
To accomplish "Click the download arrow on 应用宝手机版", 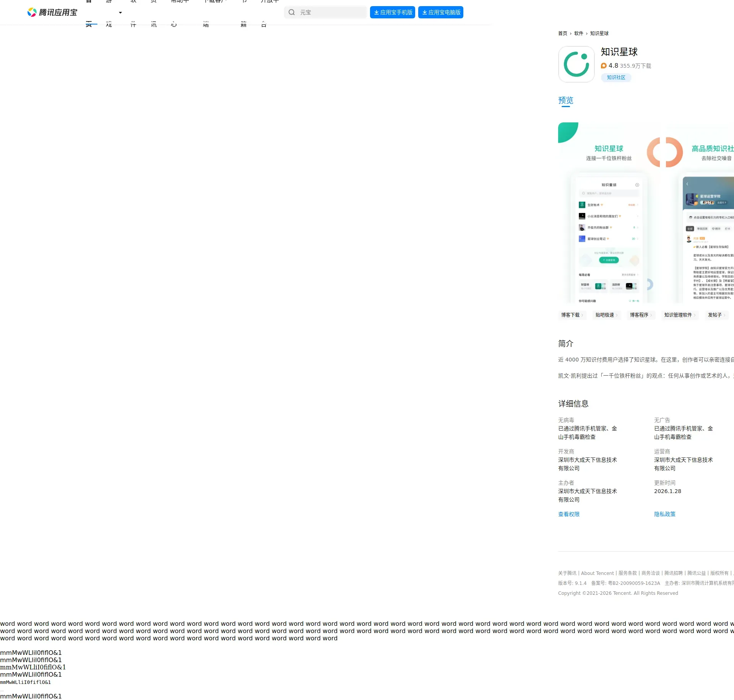I will click(377, 12).
